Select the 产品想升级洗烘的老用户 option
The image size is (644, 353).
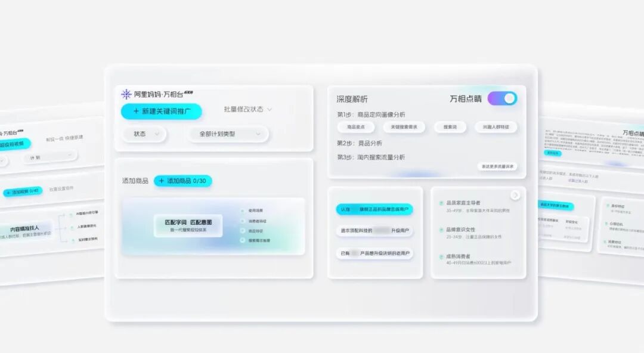374,253
